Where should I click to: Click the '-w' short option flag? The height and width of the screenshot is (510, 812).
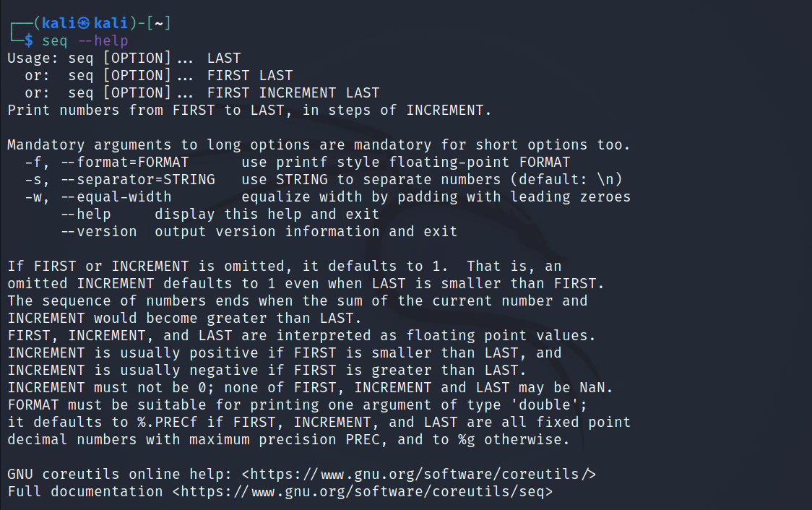point(33,197)
